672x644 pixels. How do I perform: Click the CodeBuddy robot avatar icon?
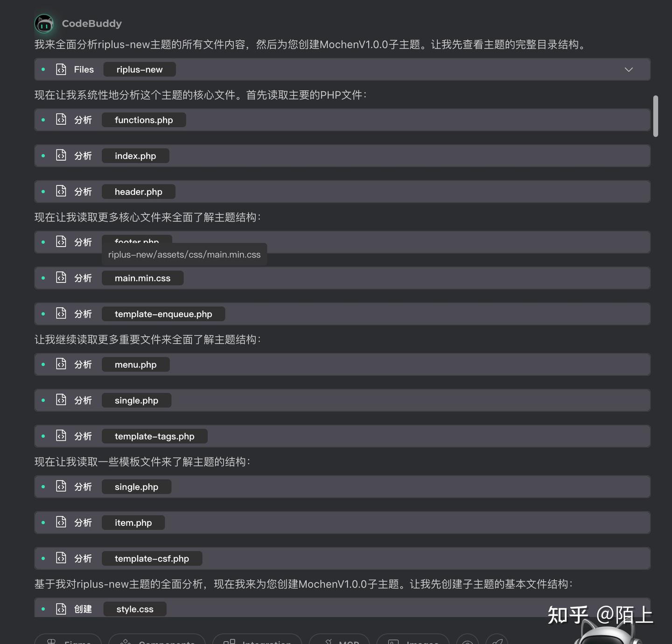(x=44, y=23)
